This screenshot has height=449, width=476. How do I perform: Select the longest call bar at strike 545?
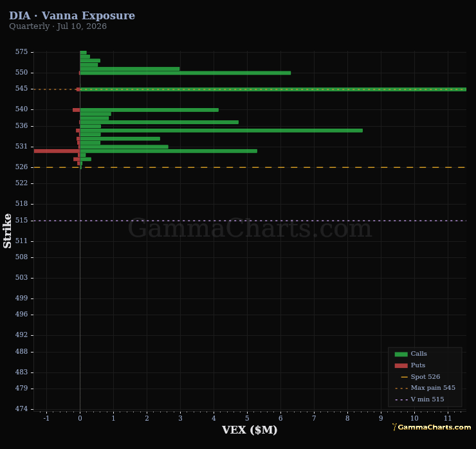[273, 89]
